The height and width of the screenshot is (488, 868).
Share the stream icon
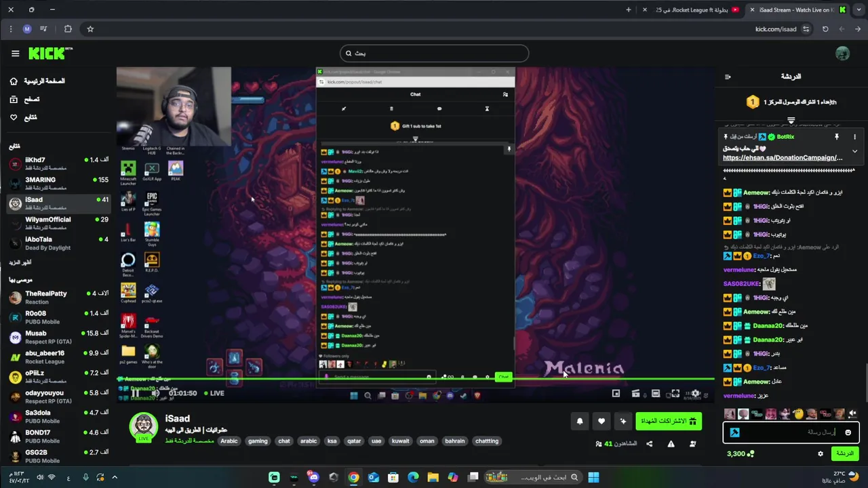coord(649,444)
